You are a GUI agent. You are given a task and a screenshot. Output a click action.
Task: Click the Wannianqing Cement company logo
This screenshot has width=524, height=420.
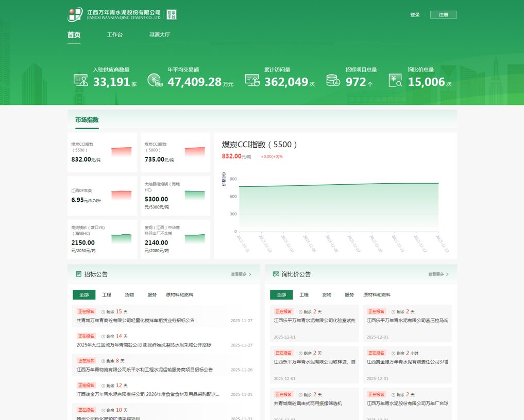[114, 15]
